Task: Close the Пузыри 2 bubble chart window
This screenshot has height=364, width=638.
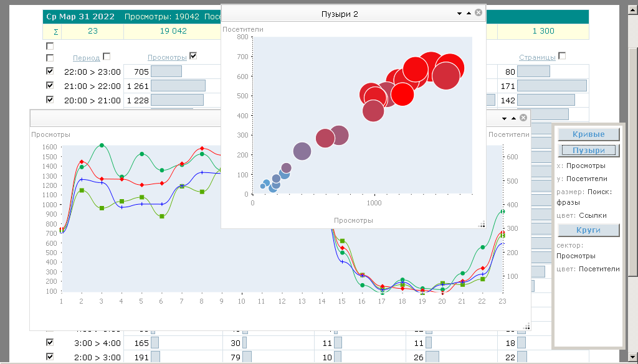Action: click(x=478, y=13)
